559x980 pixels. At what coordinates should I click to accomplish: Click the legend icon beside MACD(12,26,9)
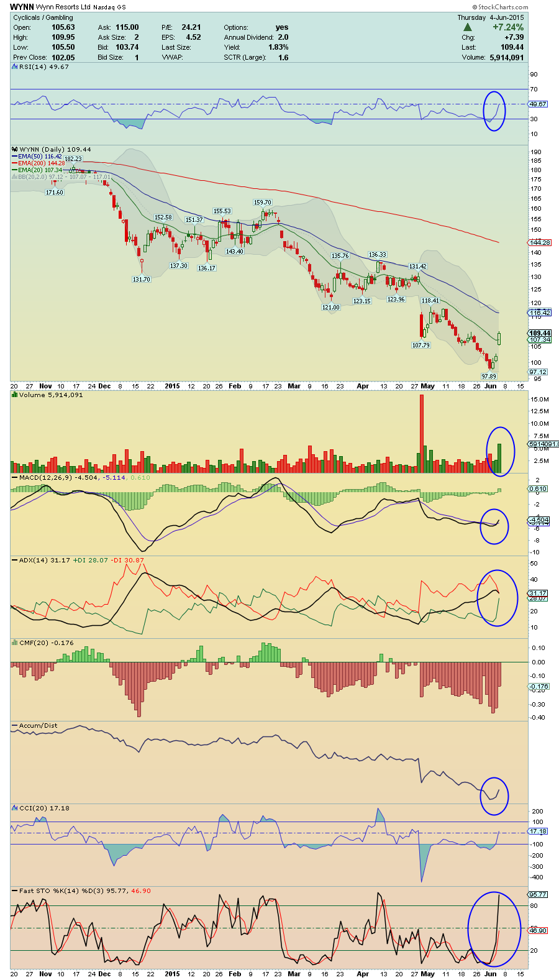[15, 477]
